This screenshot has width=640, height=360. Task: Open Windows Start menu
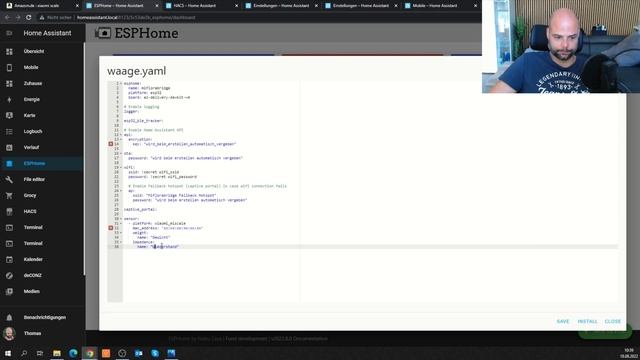pos(8,353)
